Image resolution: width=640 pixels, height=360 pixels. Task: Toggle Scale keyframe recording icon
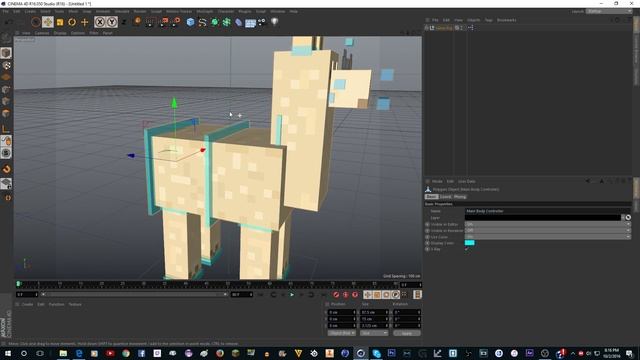(377, 294)
